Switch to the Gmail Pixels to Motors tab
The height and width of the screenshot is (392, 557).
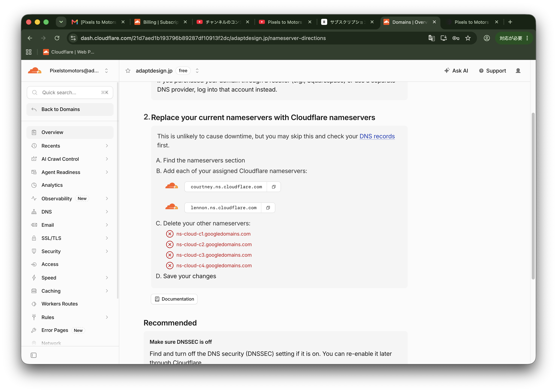98,22
